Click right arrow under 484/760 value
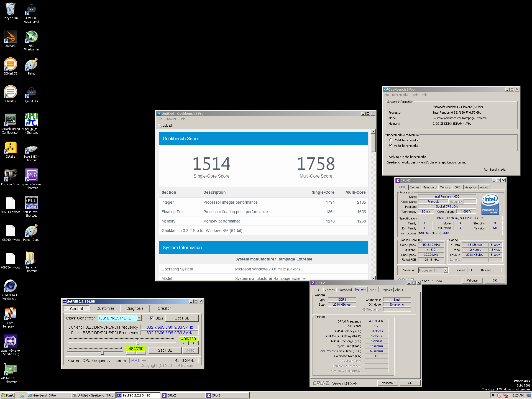The height and width of the screenshot is (399, 532). 141,353
